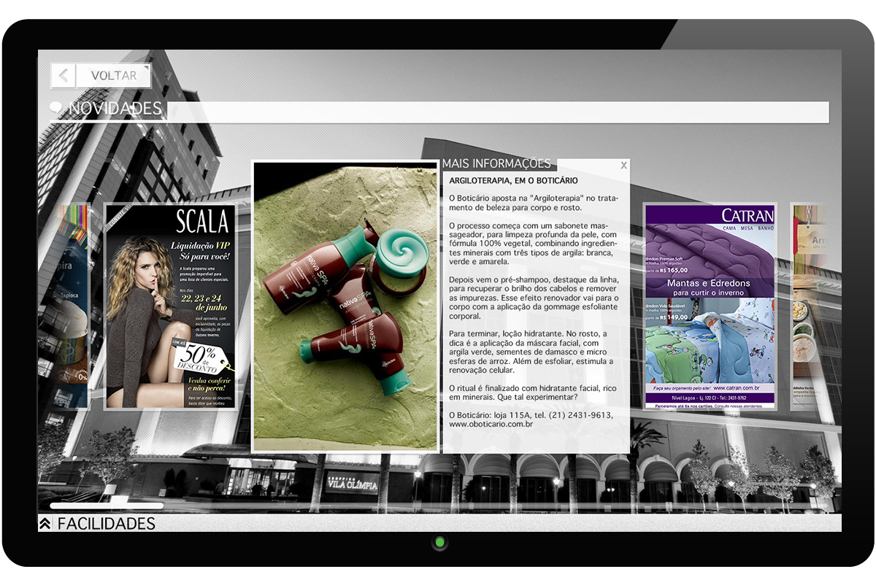The height and width of the screenshot is (588, 876).
Task: Click the MAIS INFORMAÇÕES header label
Action: 496,164
